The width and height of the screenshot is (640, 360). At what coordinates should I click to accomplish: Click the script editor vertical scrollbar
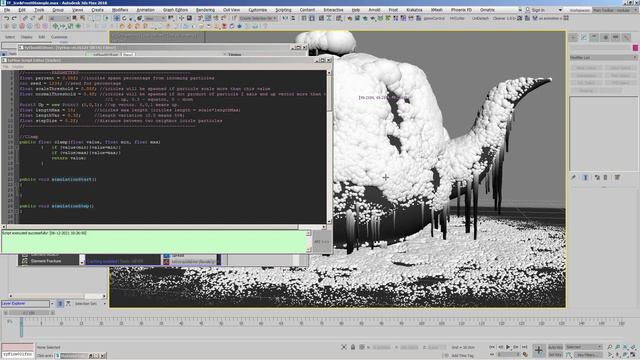point(329,147)
